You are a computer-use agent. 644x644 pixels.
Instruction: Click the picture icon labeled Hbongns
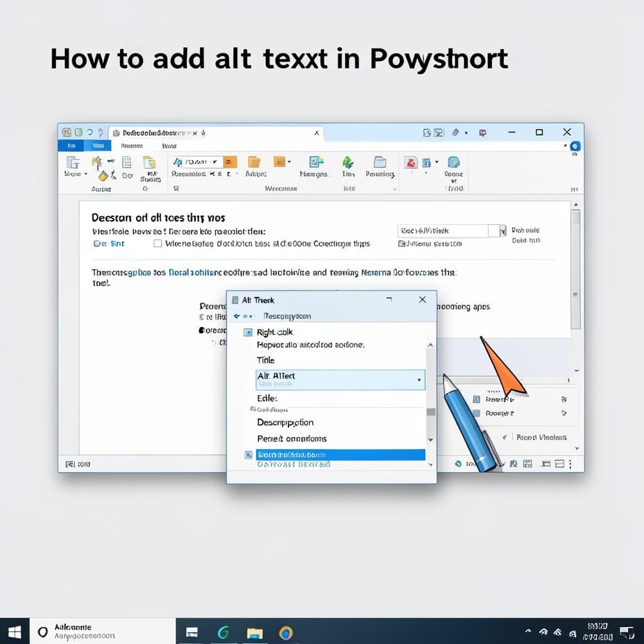point(316,162)
